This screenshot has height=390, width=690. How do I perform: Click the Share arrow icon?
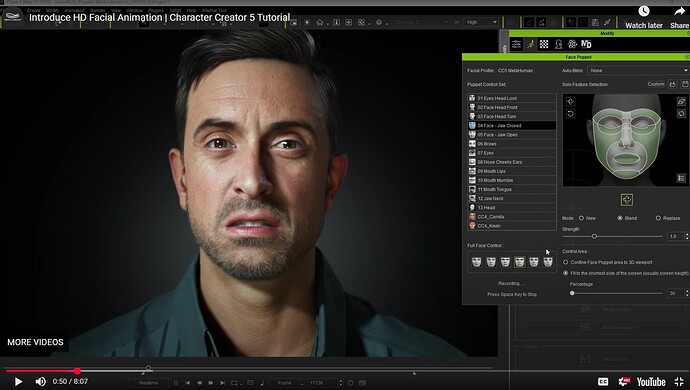(x=679, y=11)
